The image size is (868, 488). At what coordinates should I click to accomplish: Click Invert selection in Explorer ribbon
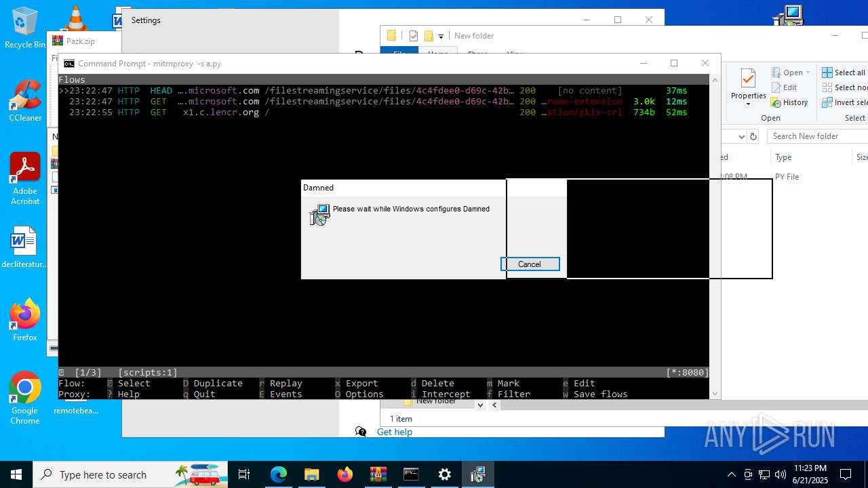845,103
